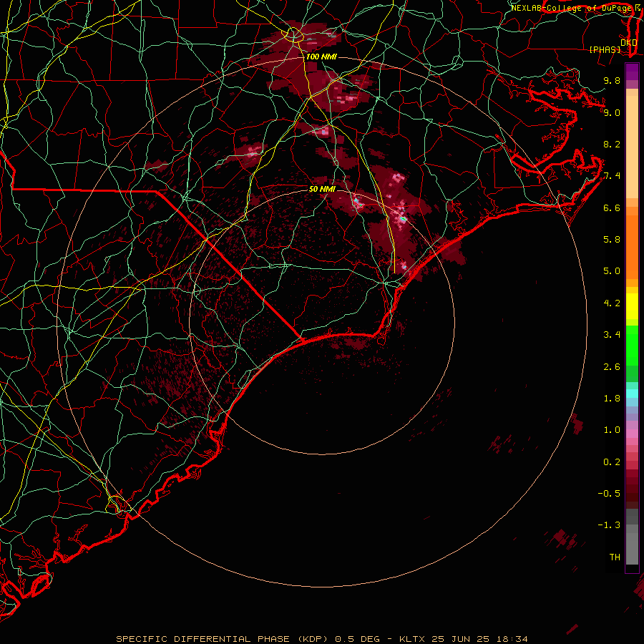Click the '0.5 DEG' elevation text
Image resolution: width=644 pixels, height=644 pixels.
pos(357,639)
